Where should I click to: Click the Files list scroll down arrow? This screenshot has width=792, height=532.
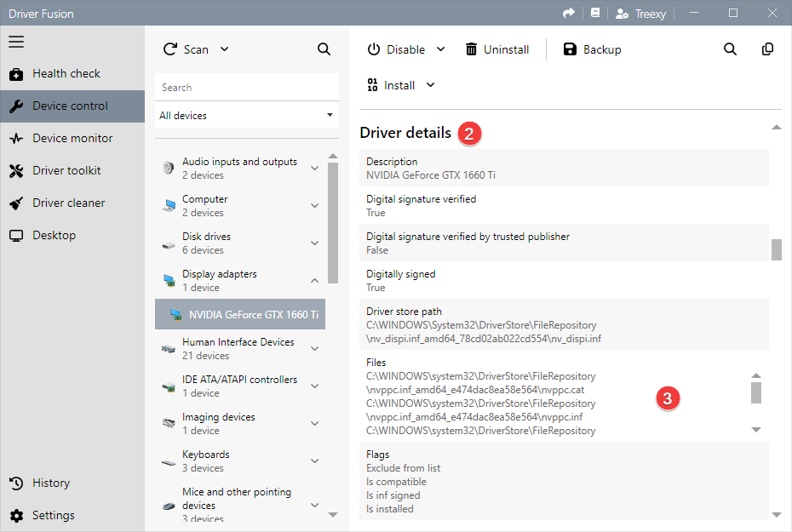click(x=756, y=430)
